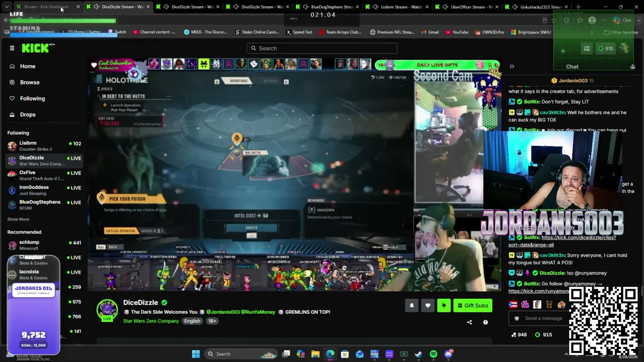
Task: Toggle follow heart for DiceDizzle
Action: click(x=428, y=305)
